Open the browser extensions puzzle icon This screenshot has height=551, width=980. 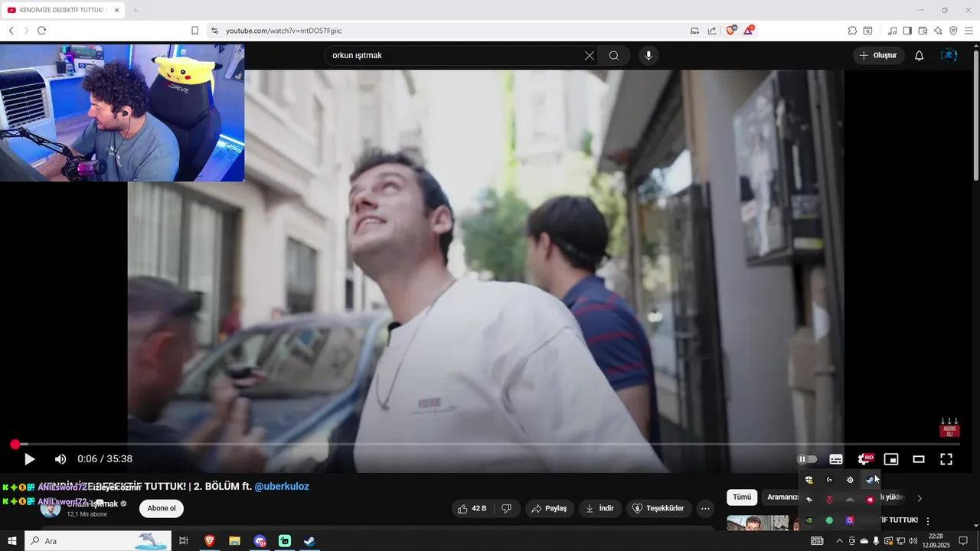tap(852, 31)
